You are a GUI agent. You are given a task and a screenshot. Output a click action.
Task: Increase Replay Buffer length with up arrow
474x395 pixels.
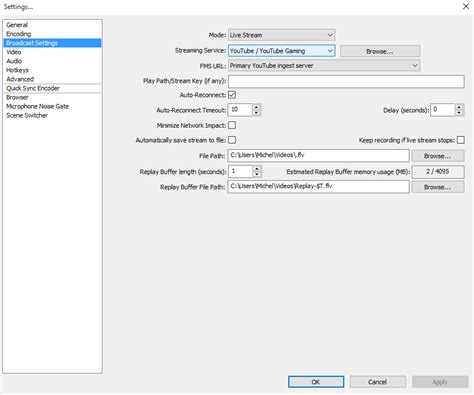pos(256,169)
